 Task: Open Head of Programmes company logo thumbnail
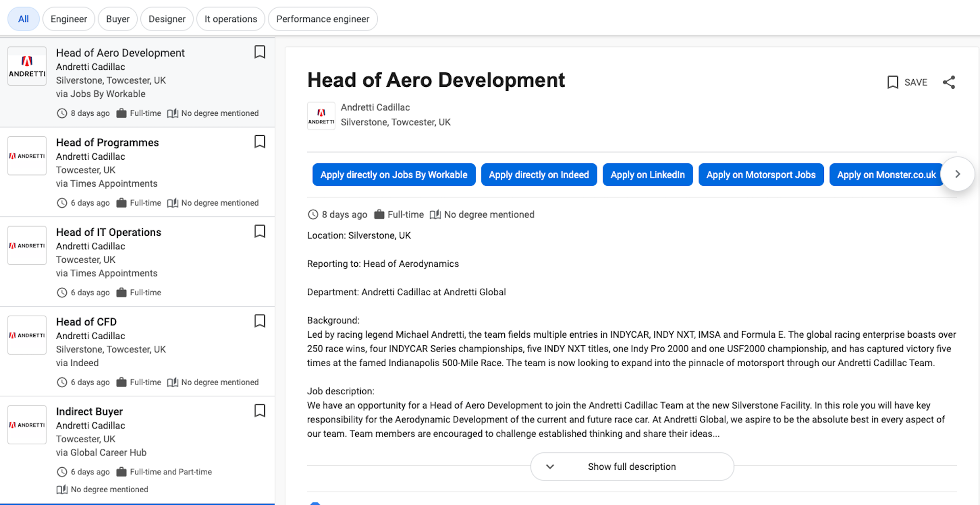pyautogui.click(x=27, y=156)
